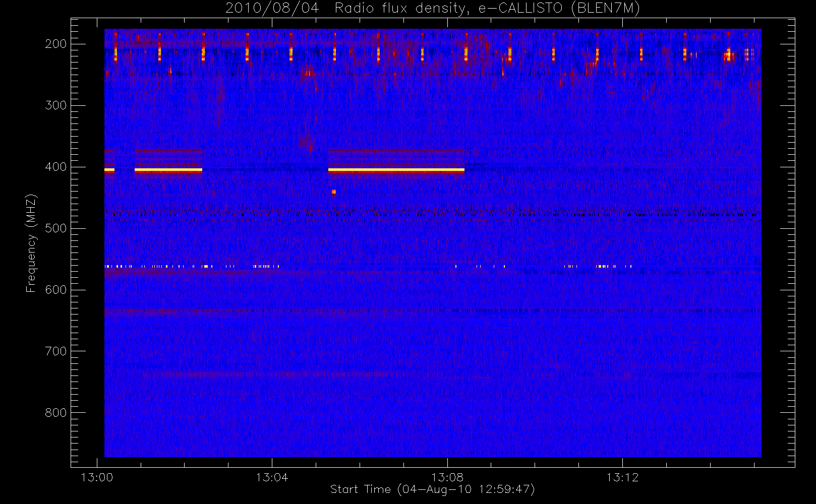The image size is (816, 504).
Task: Click the 13:04 time tick label
Action: coord(272,477)
